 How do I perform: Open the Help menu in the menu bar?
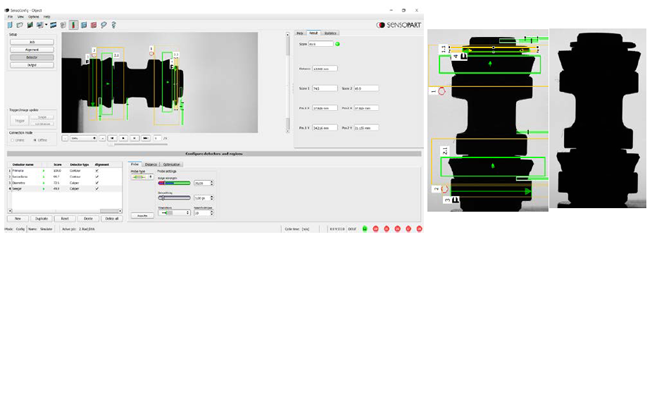click(47, 17)
